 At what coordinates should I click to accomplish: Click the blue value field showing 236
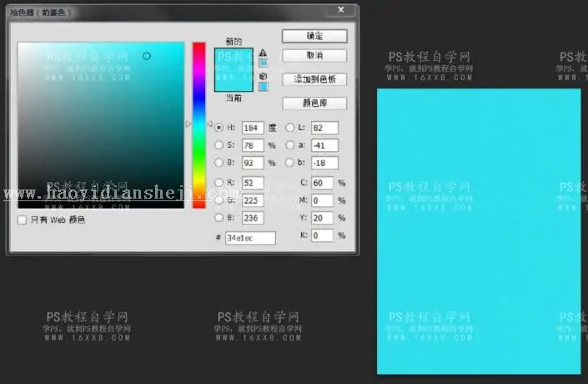[x=253, y=218]
